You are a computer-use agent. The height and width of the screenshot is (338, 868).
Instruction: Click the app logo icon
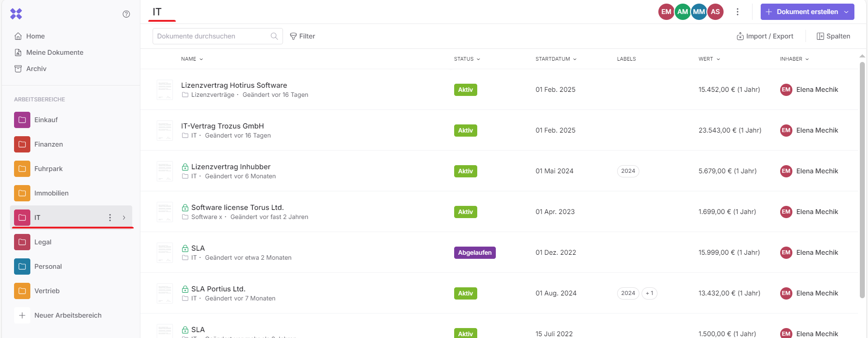point(16,14)
